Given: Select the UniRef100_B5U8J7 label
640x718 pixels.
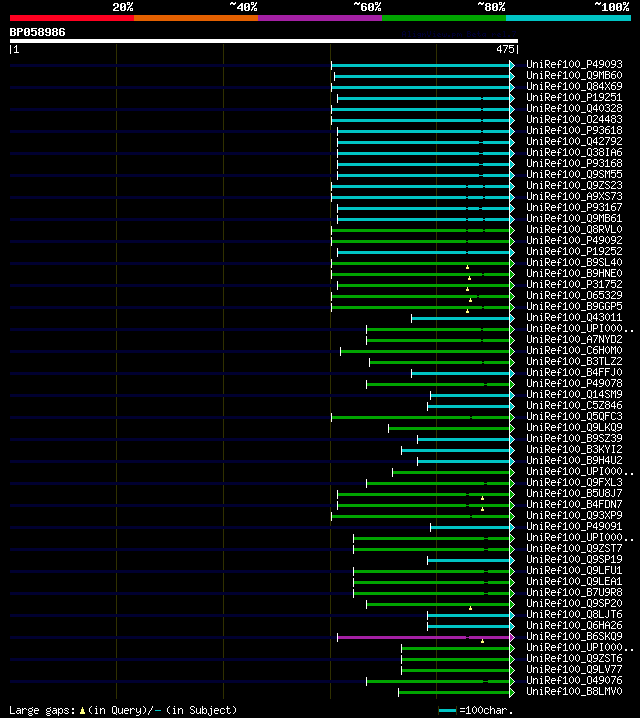Looking at the screenshot, I should [x=574, y=493].
